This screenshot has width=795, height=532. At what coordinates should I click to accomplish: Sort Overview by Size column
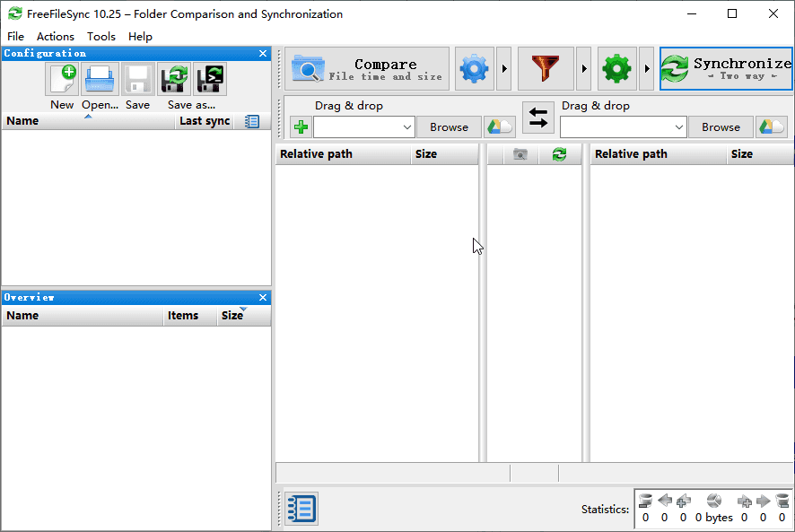(243, 316)
